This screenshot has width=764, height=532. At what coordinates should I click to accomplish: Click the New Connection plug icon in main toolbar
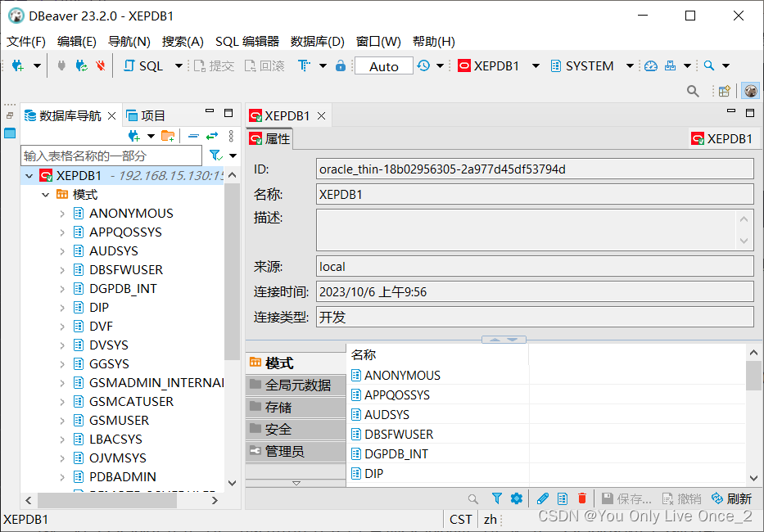pyautogui.click(x=17, y=65)
